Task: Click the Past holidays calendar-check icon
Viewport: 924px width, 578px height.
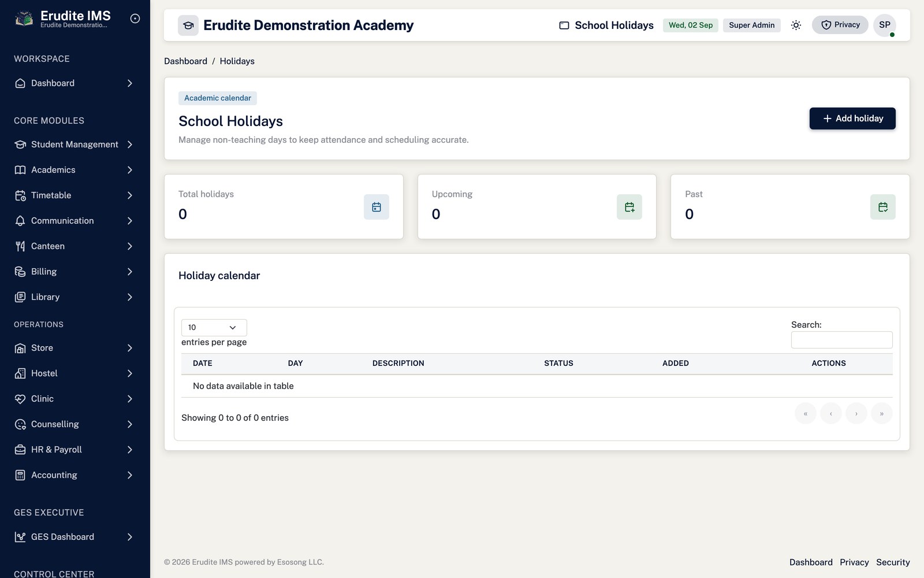Action: point(883,207)
